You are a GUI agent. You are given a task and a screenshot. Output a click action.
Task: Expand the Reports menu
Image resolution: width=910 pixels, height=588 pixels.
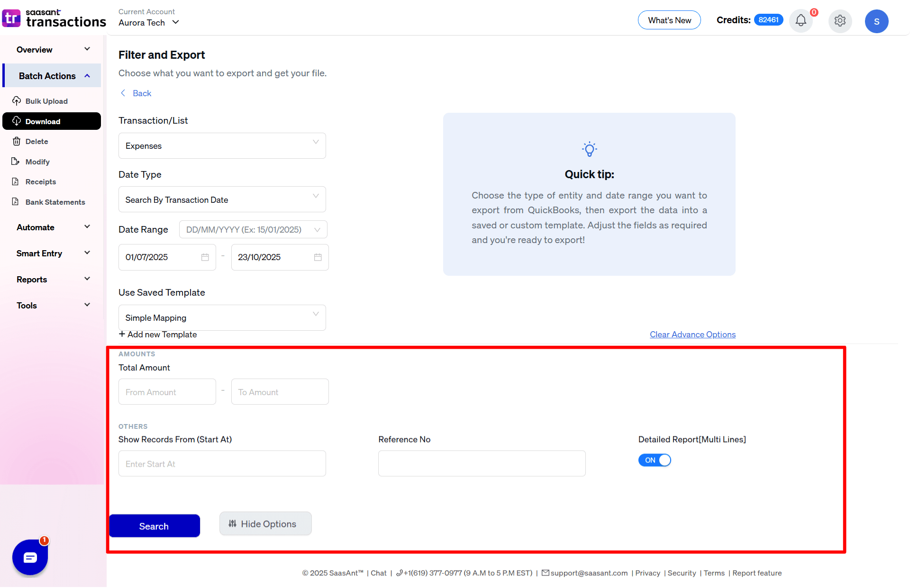click(87, 279)
